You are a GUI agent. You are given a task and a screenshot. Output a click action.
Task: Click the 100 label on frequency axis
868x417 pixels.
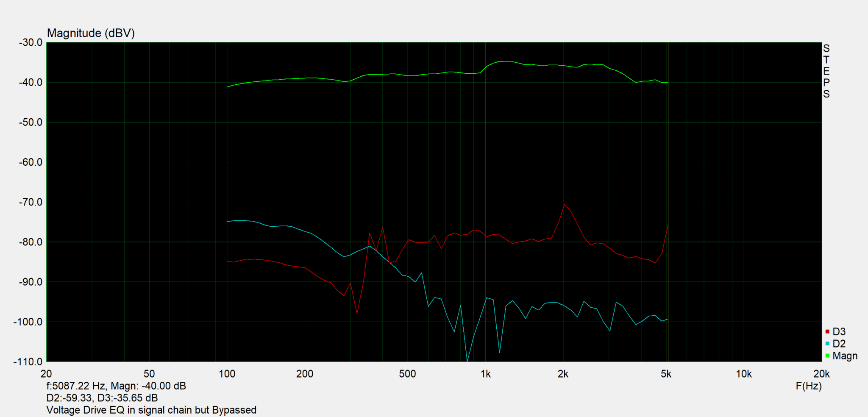pos(227,374)
